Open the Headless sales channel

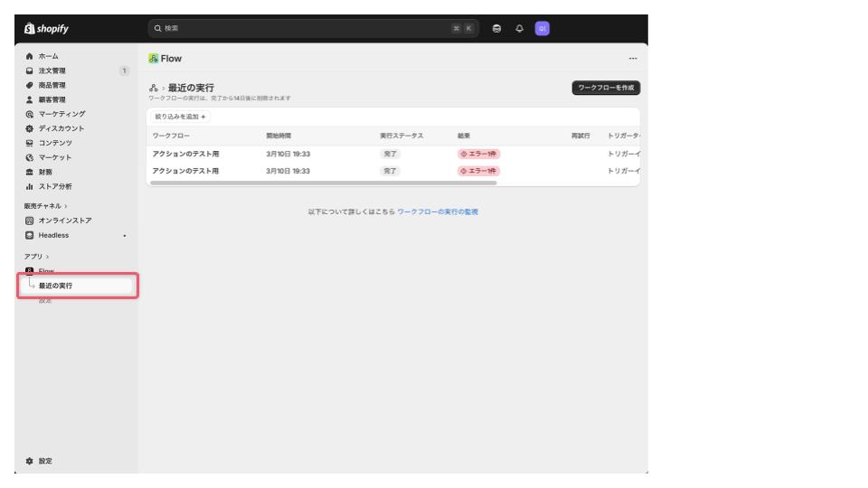tap(53, 235)
